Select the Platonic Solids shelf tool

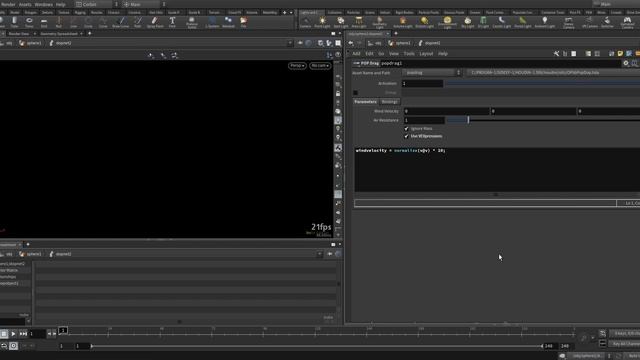point(192,22)
